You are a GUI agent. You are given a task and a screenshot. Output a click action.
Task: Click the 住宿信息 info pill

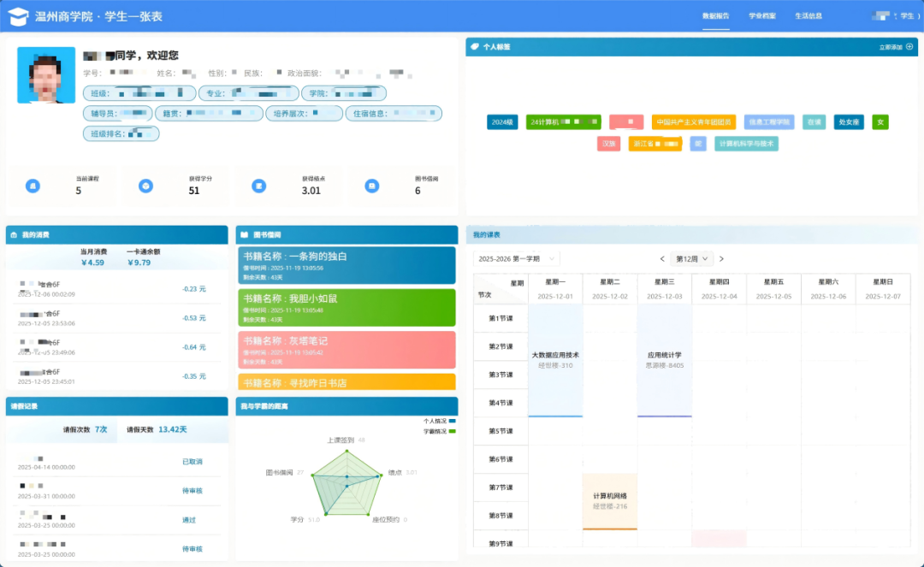click(394, 113)
